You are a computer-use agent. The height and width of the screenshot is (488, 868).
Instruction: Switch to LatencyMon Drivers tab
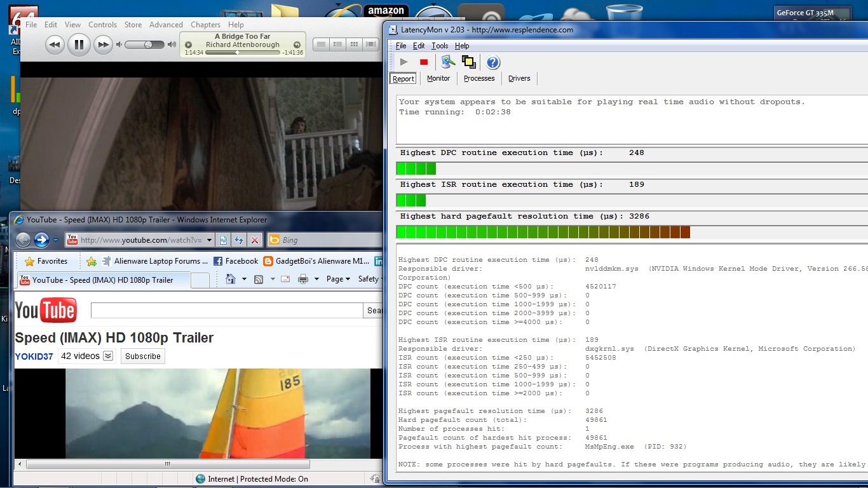click(x=519, y=79)
